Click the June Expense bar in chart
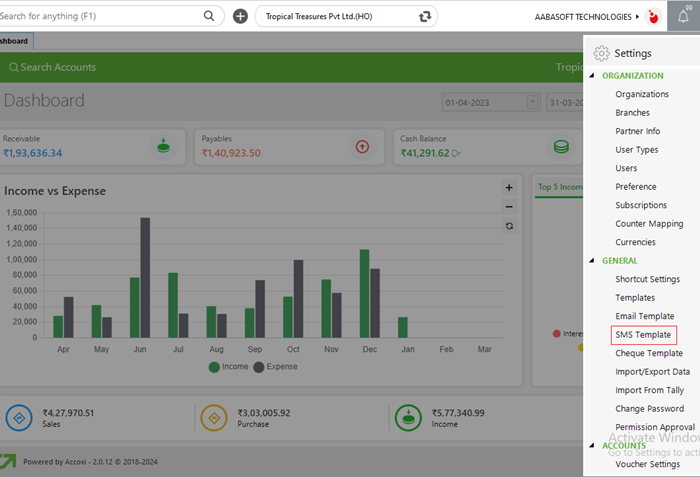Image resolution: width=700 pixels, height=477 pixels. click(145, 277)
